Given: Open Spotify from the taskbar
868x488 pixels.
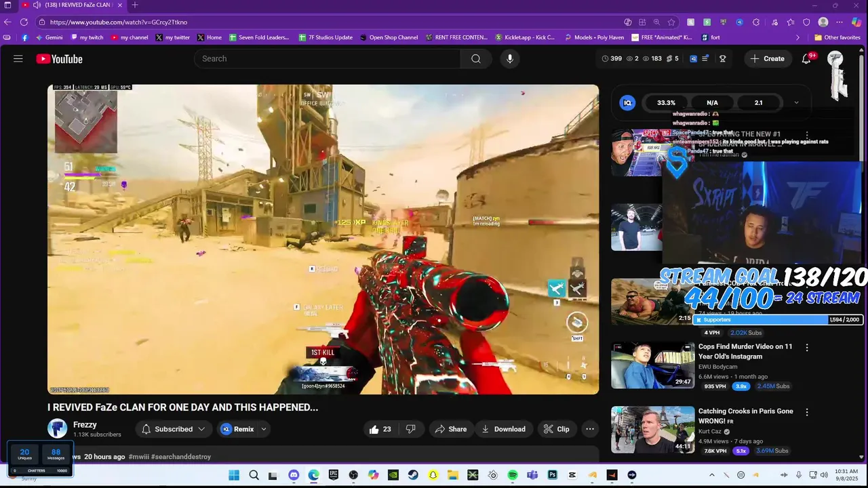Looking at the screenshot, I should [513, 475].
